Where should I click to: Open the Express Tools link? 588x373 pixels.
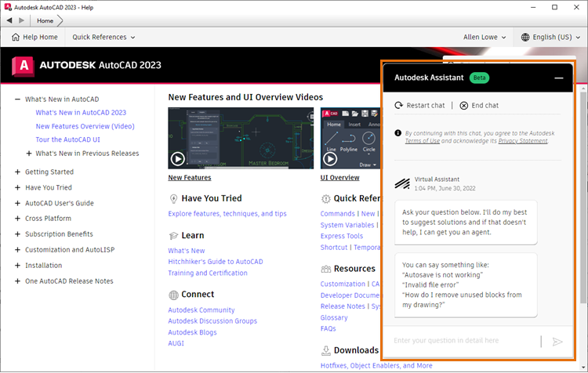(341, 236)
